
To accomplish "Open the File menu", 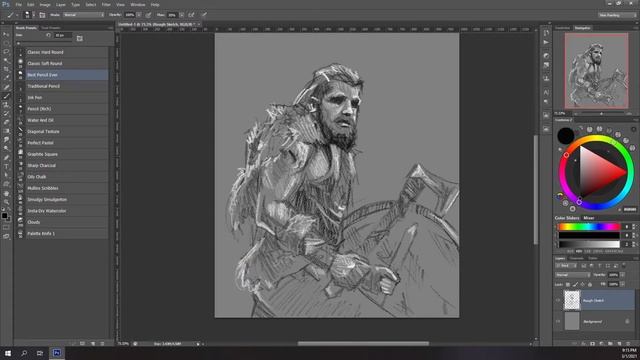I will (18, 4).
